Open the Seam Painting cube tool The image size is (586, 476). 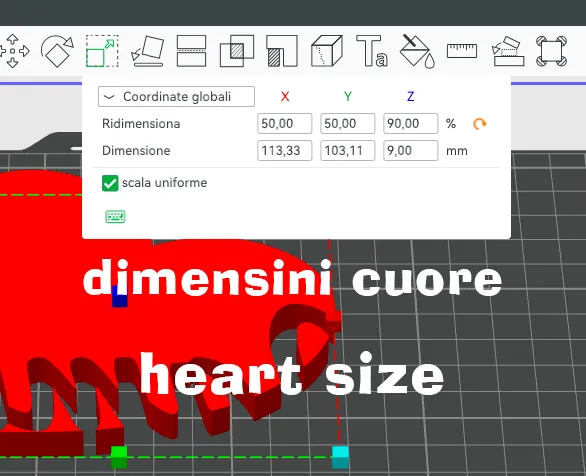(x=327, y=51)
